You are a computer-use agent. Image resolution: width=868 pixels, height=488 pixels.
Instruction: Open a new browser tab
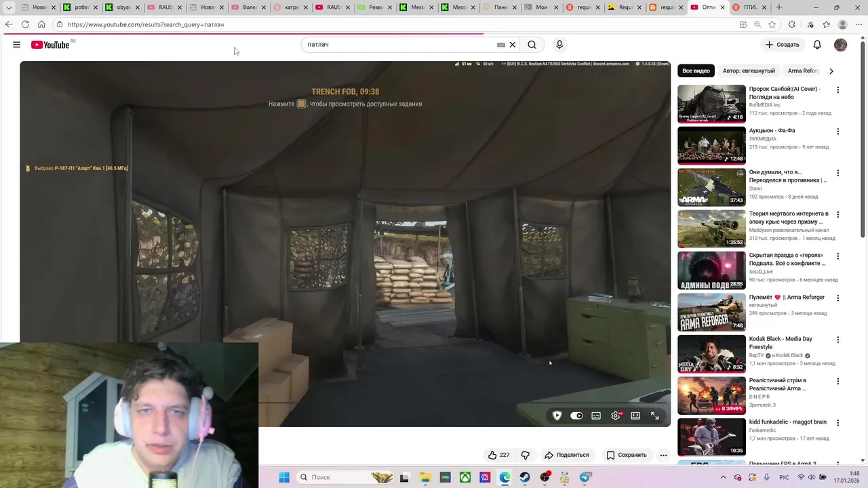click(778, 7)
